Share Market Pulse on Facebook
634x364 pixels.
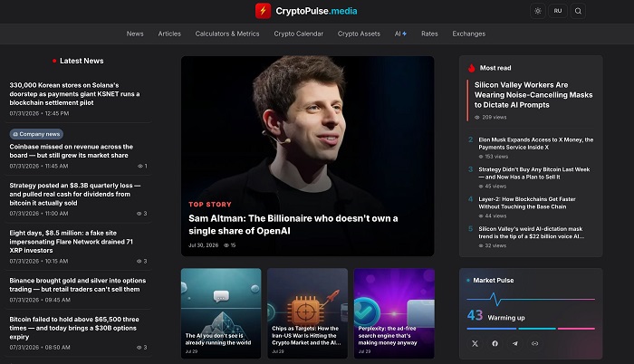[495, 343]
